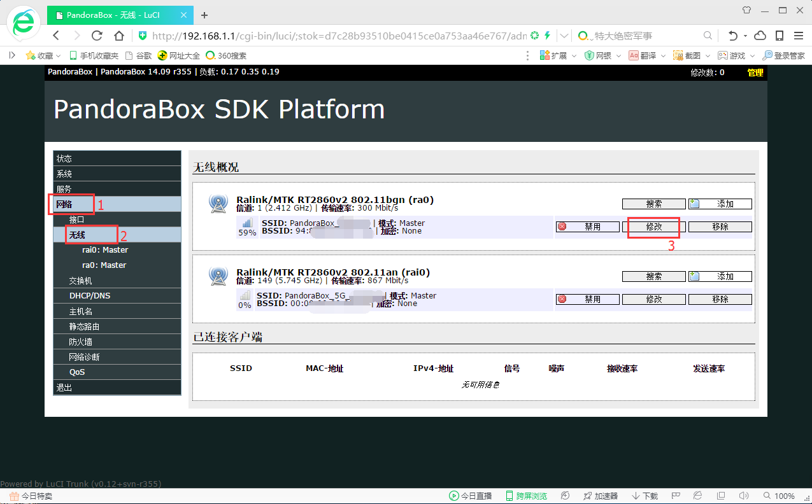Go to browser home page icon
This screenshot has height=504, width=812.
[x=118, y=36]
